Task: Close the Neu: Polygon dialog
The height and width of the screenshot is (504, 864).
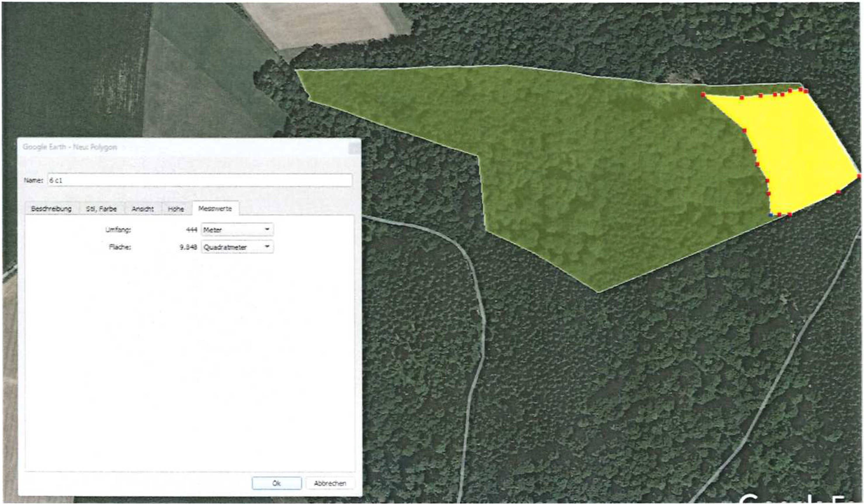Action: click(354, 148)
